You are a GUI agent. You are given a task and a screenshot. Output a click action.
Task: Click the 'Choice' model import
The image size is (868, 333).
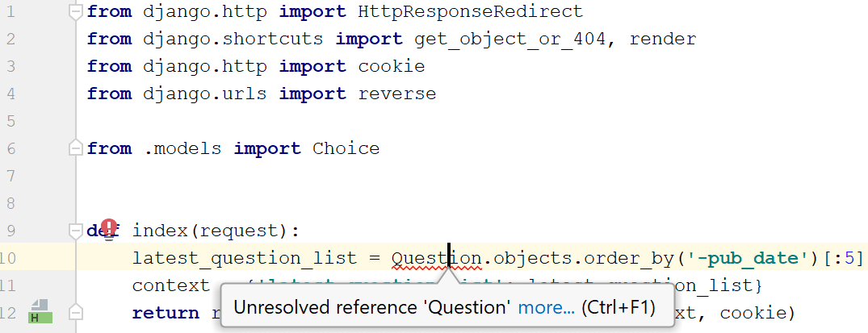click(346, 148)
